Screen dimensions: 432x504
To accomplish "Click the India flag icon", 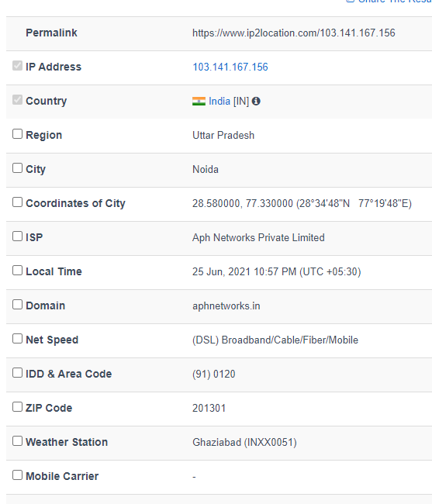I will pos(199,102).
